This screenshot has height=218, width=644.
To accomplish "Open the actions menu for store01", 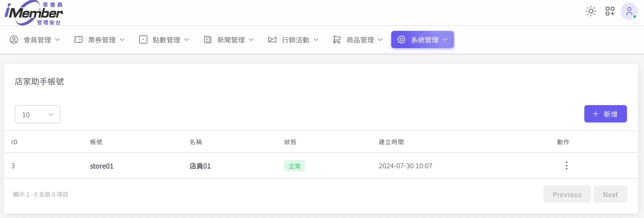I will pyautogui.click(x=566, y=166).
